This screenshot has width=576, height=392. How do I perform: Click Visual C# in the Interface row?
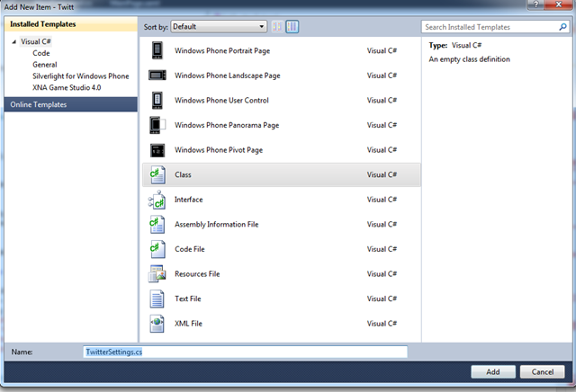[x=382, y=200]
